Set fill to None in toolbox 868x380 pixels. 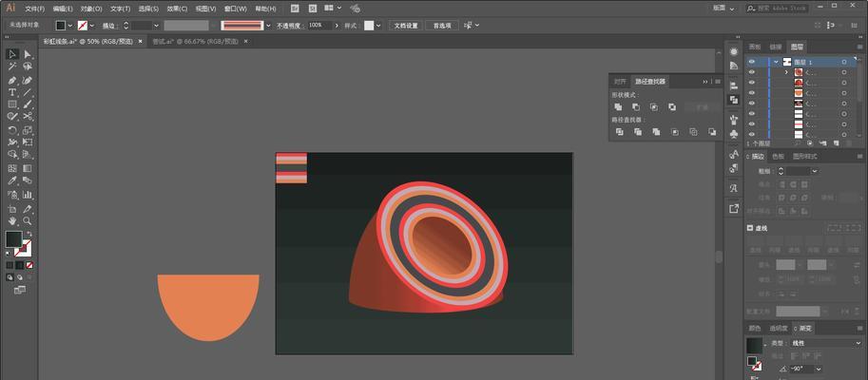[x=29, y=265]
